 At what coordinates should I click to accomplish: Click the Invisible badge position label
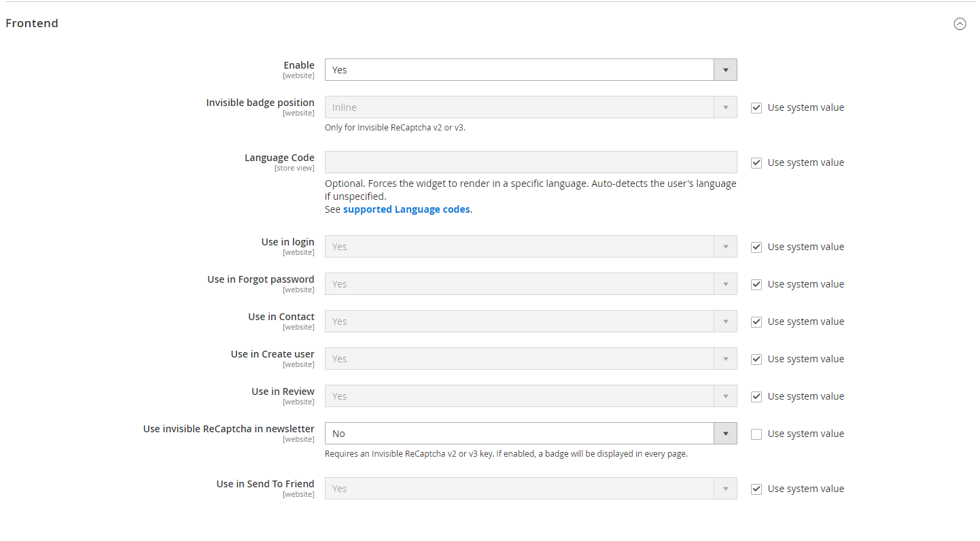pos(260,103)
